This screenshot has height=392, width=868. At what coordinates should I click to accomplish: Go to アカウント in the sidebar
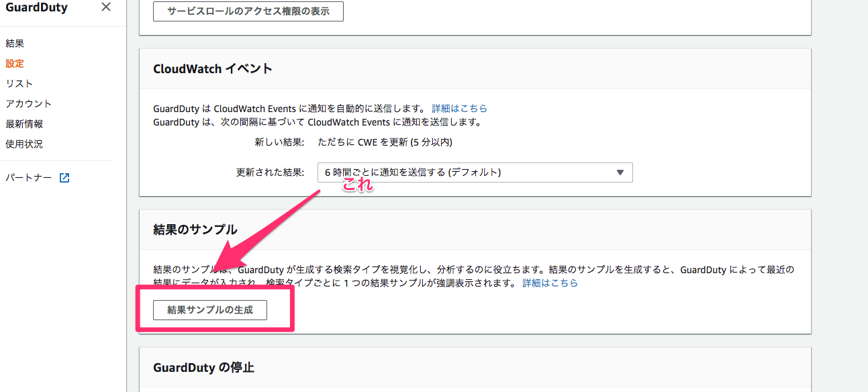coord(29,104)
